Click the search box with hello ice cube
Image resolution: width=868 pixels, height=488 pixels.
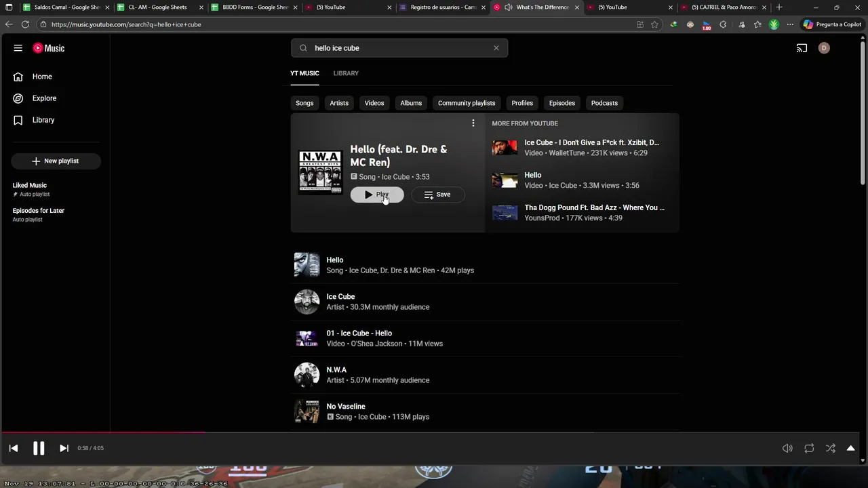(399, 48)
